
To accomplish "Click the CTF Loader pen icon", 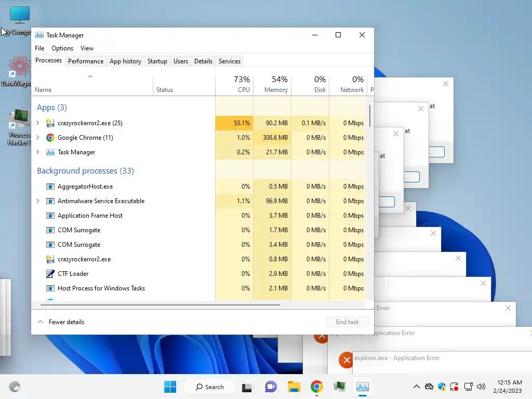I will [50, 273].
